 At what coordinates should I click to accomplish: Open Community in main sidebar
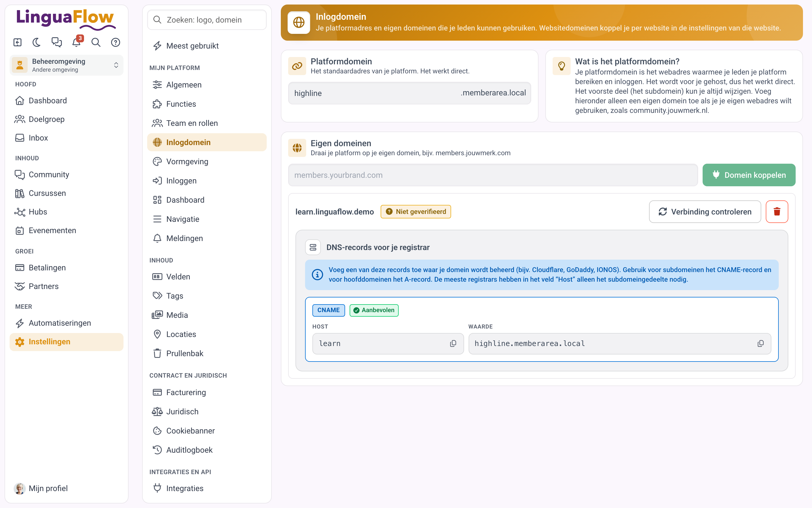point(67,174)
